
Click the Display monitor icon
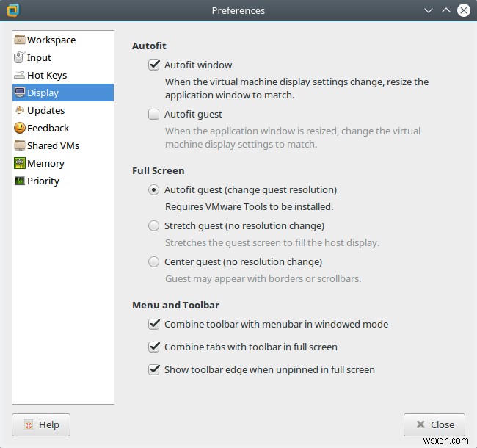pyautogui.click(x=20, y=93)
